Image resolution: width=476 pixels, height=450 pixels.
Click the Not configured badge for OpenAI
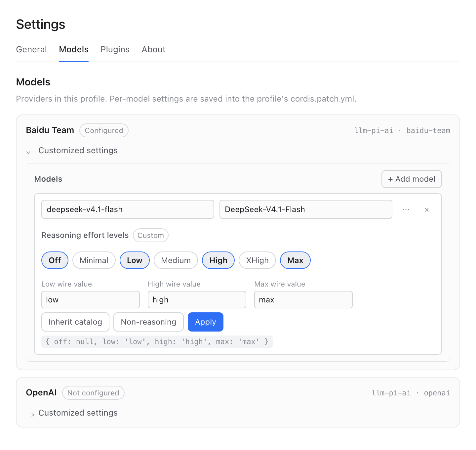tap(93, 393)
